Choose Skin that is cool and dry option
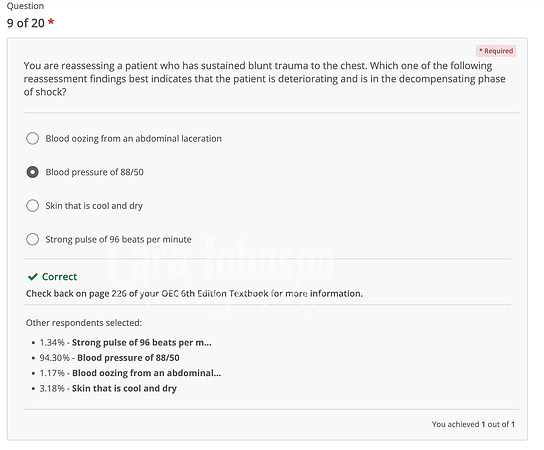Image resolution: width=544 pixels, height=450 pixels. pyautogui.click(x=33, y=206)
